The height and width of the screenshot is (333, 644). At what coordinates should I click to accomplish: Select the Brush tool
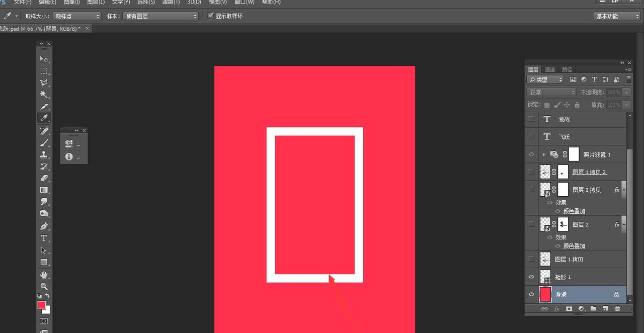pyautogui.click(x=44, y=142)
